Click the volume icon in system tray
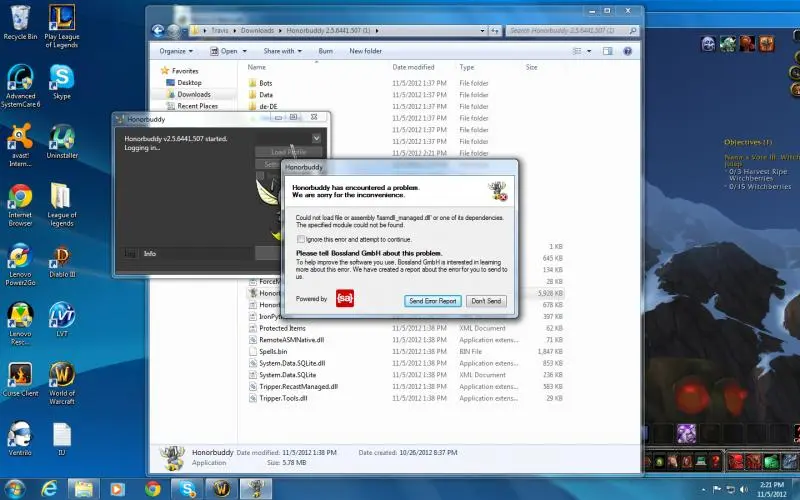The width and height of the screenshot is (800, 500). [744, 489]
